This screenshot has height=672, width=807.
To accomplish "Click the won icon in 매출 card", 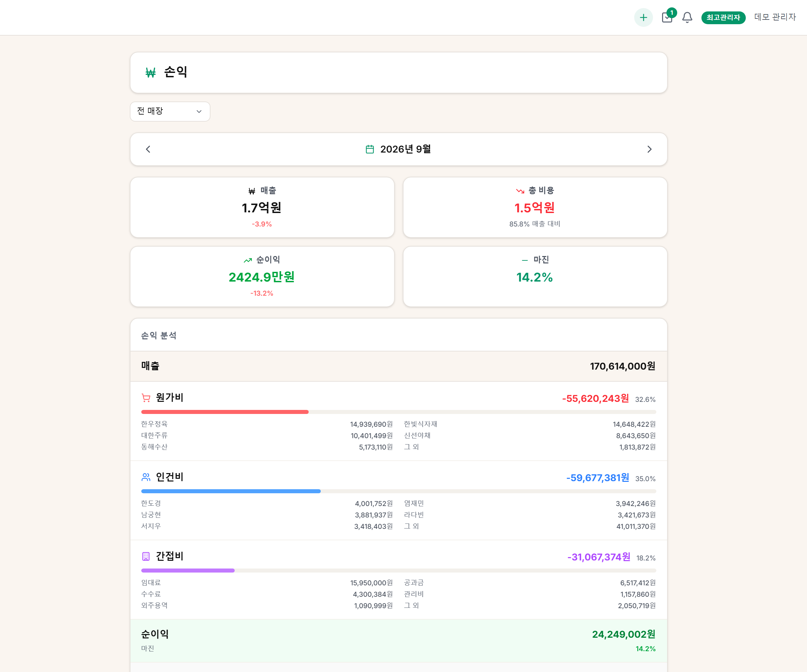I will (x=252, y=191).
